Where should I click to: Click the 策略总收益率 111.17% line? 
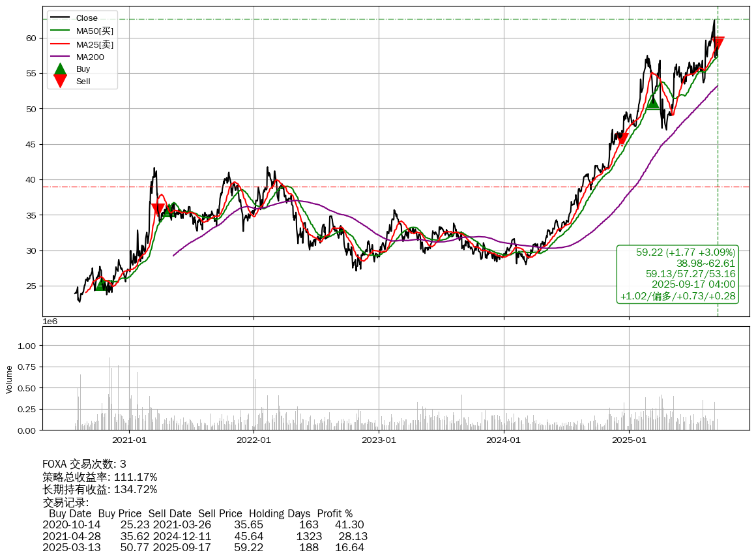(100, 477)
